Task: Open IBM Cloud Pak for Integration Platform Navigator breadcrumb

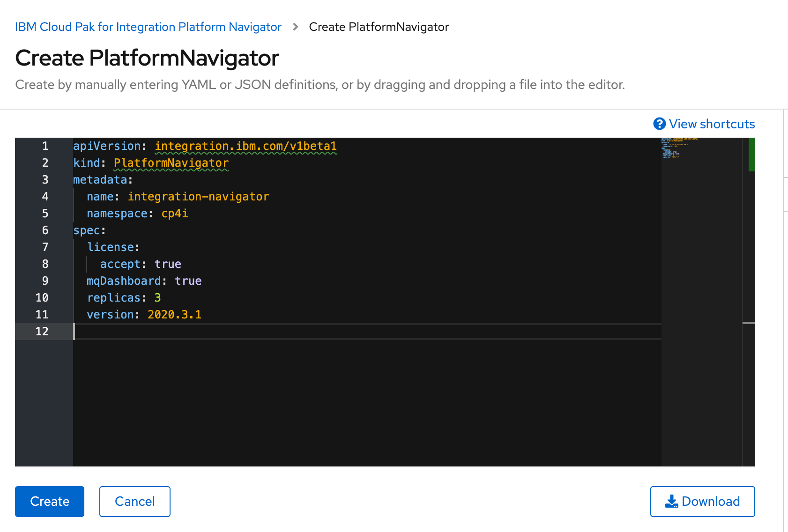Action: 148,27
